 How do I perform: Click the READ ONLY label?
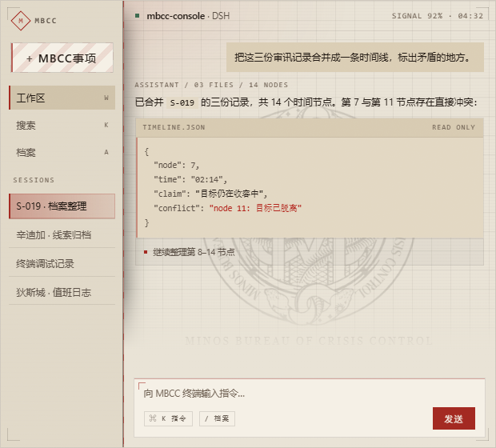click(454, 127)
